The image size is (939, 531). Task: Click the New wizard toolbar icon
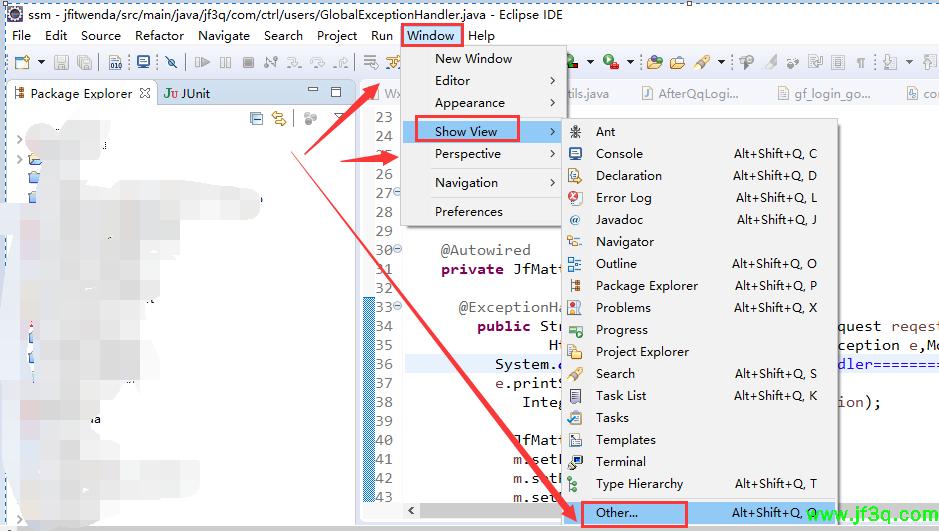tap(23, 62)
